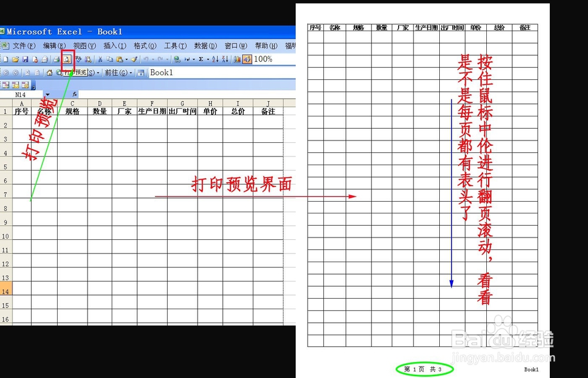
Task: Click the AutoSum sigma icon
Action: (x=200, y=59)
